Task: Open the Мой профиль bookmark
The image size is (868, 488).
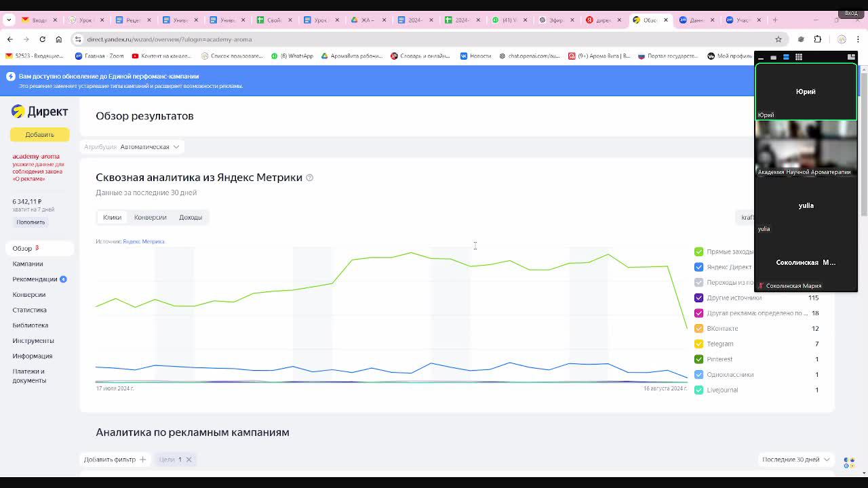Action: click(x=730, y=56)
